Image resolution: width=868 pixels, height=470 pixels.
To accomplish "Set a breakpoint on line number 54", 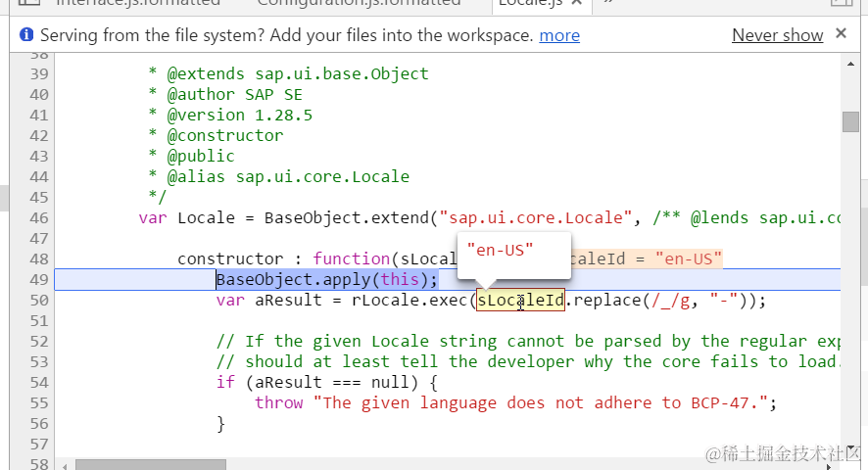I will (x=39, y=383).
